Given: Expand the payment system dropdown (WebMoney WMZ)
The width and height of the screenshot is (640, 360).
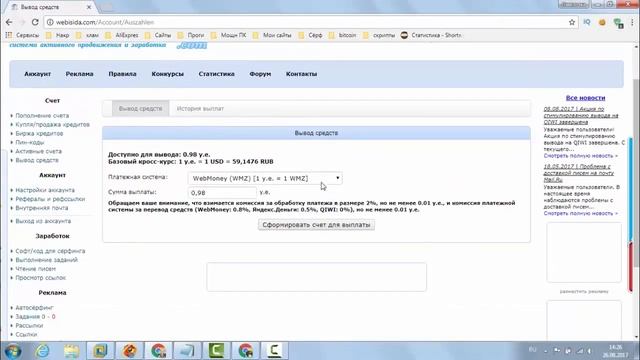Looking at the screenshot, I should 265,178.
